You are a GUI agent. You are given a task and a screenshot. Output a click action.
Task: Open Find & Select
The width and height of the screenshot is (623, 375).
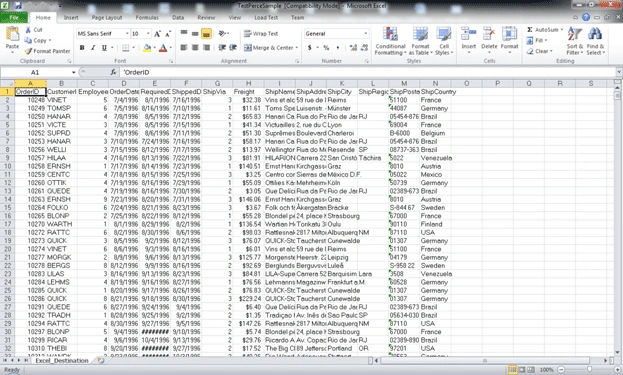coord(595,41)
